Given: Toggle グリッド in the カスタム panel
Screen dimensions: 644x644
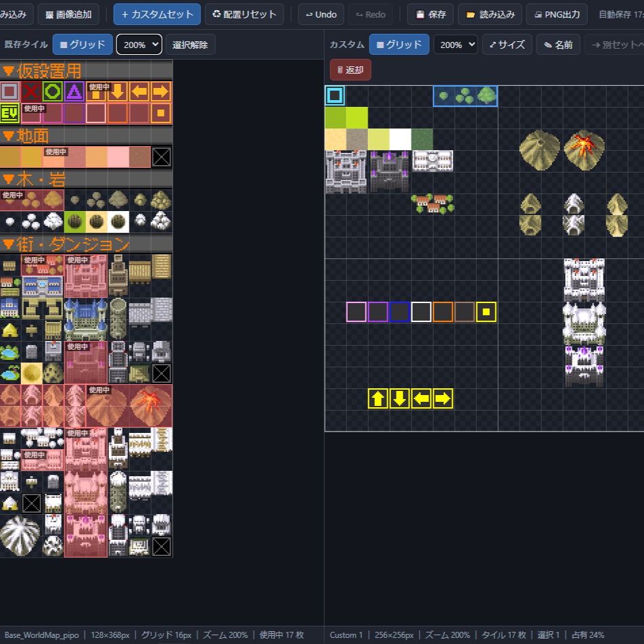Looking at the screenshot, I should pos(399,45).
